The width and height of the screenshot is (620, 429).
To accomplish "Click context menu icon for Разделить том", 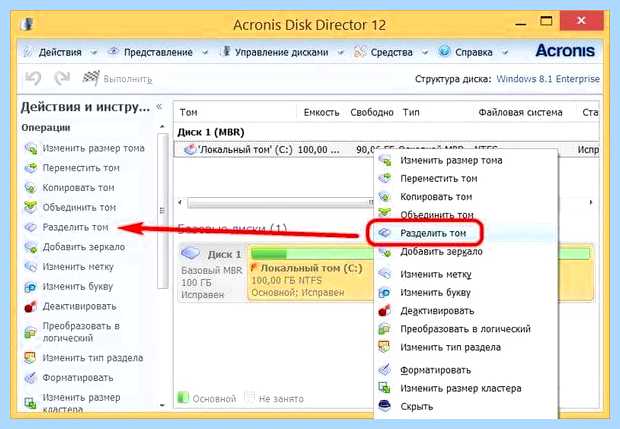I will [385, 233].
